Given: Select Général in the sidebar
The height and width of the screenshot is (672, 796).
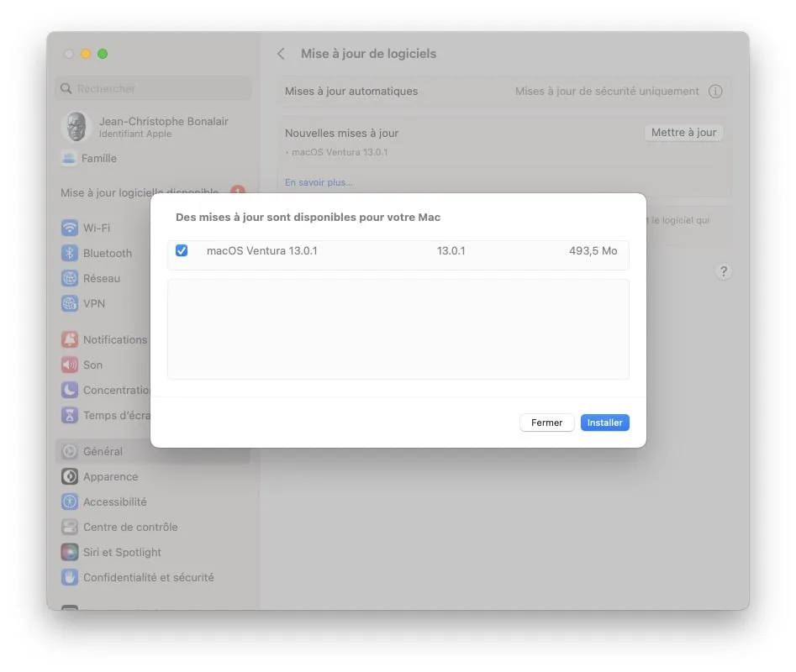Looking at the screenshot, I should coord(69,451).
